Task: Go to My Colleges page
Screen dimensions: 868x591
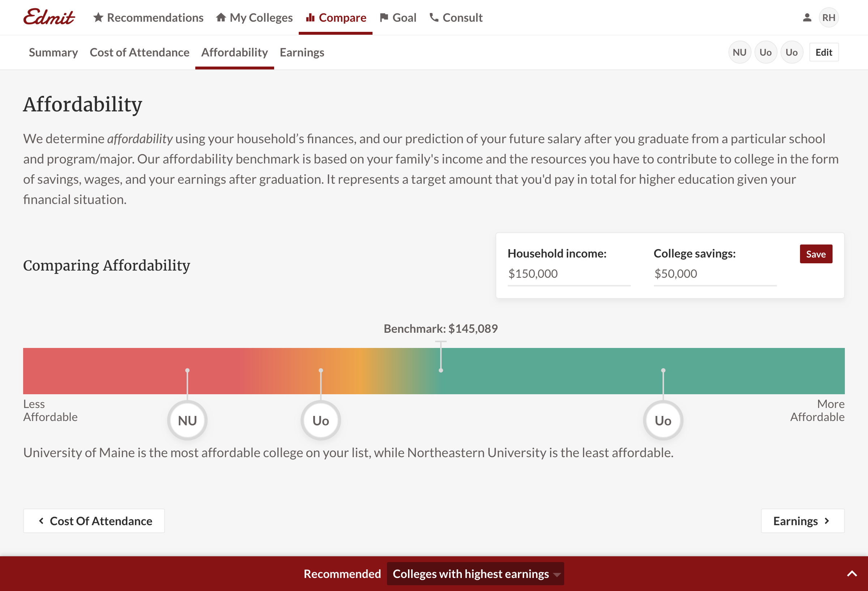Action: coord(254,18)
